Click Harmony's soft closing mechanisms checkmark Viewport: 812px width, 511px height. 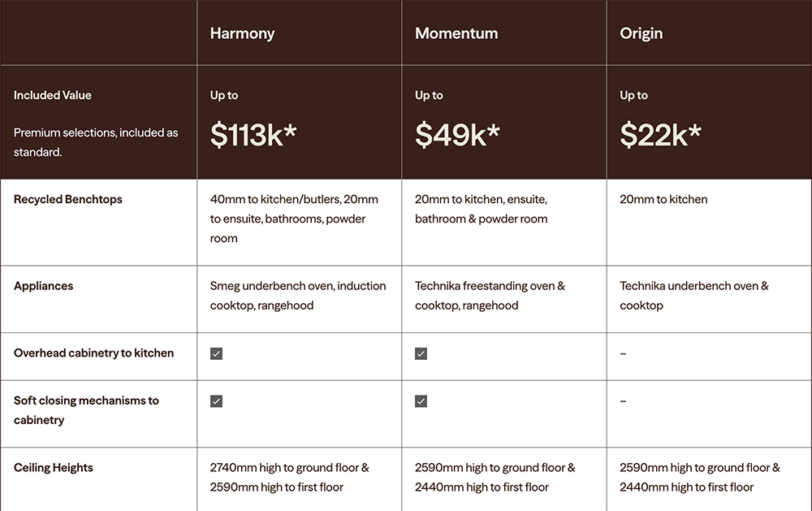click(x=216, y=401)
